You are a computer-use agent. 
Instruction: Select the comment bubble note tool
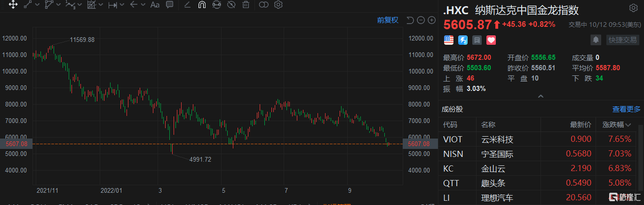(x=170, y=5)
